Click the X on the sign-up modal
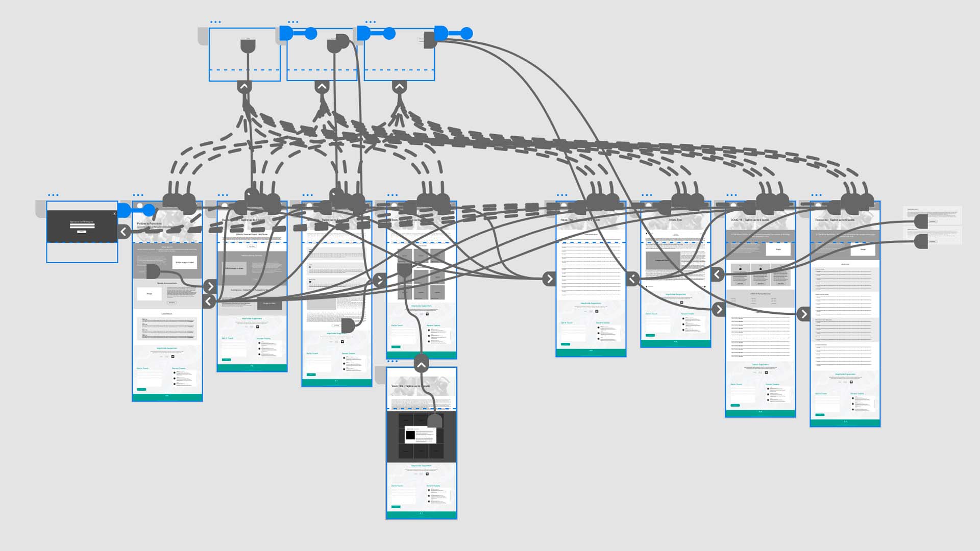The height and width of the screenshot is (551, 980). point(114,214)
